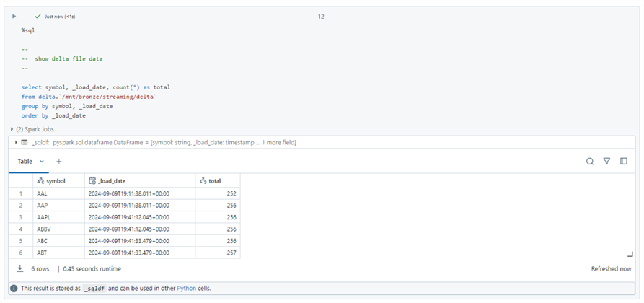Click the total column header
Image resolution: width=644 pixels, height=303 pixels.
[x=214, y=180]
